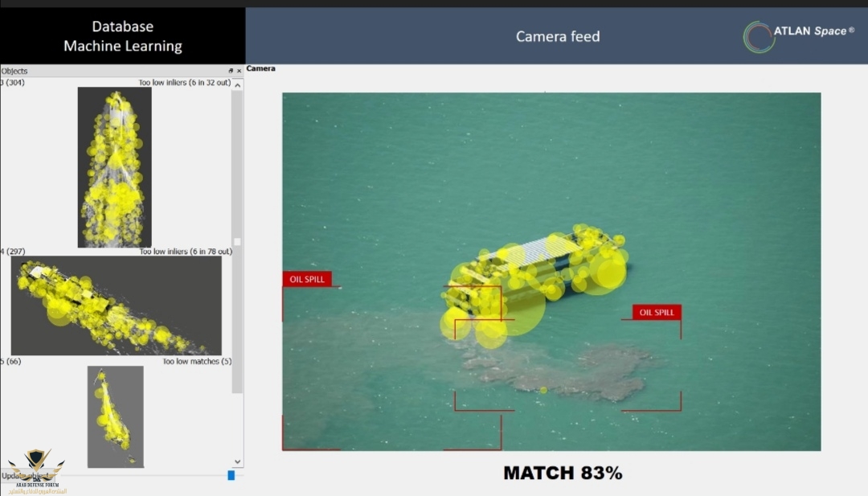Click the blue slider handle below Objects

point(231,475)
